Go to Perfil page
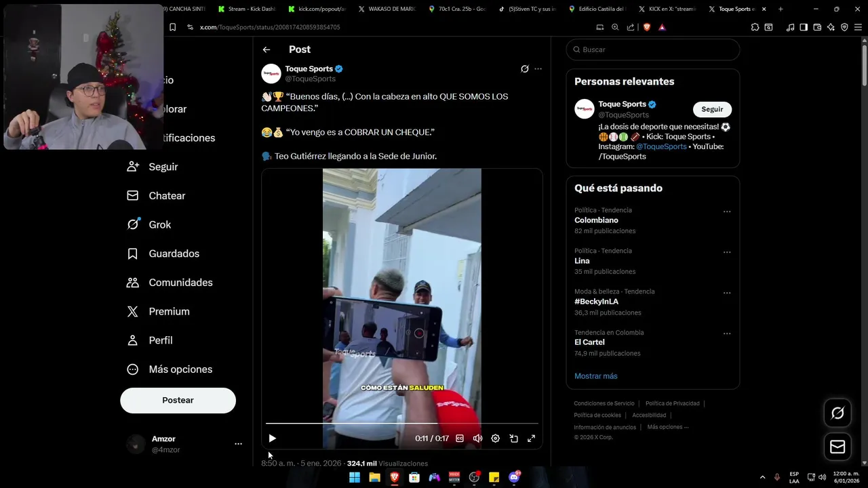Image resolution: width=868 pixels, height=488 pixels. (x=150, y=340)
